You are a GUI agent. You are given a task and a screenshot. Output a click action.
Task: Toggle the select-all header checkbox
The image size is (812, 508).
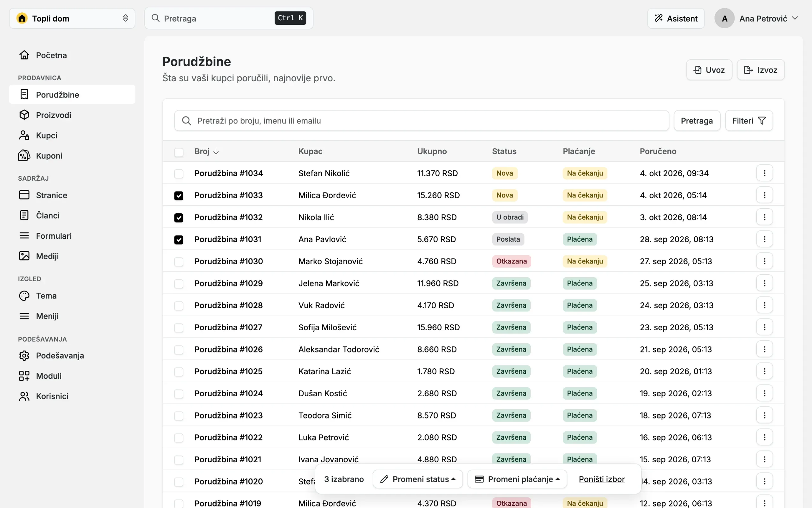pyautogui.click(x=179, y=152)
